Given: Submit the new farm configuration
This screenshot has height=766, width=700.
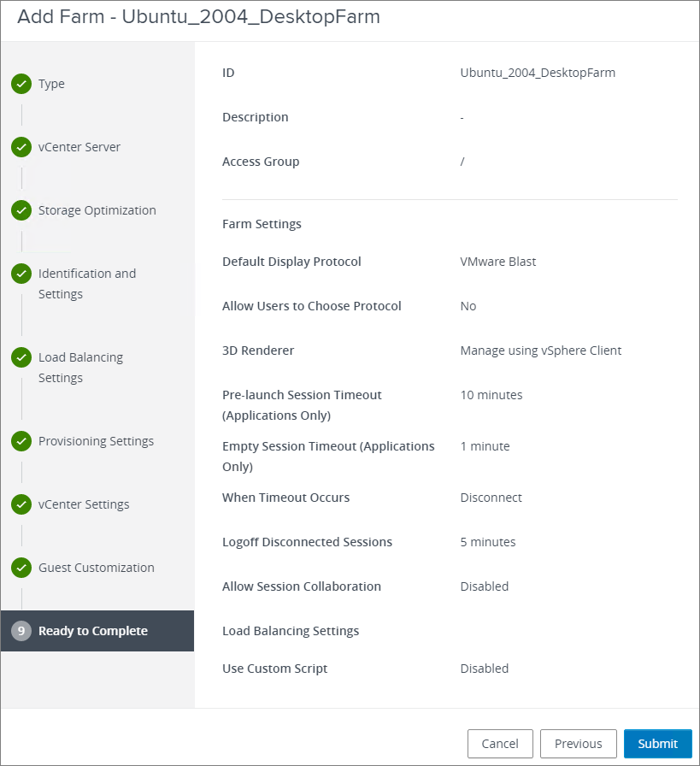Looking at the screenshot, I should pyautogui.click(x=657, y=744).
